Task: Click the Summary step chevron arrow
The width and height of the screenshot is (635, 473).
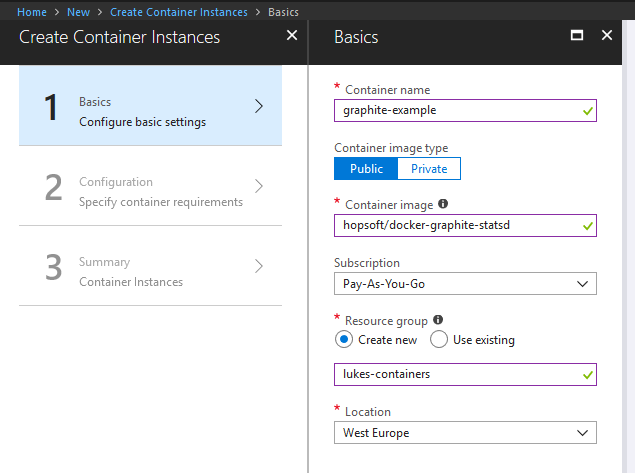Action: [x=259, y=266]
